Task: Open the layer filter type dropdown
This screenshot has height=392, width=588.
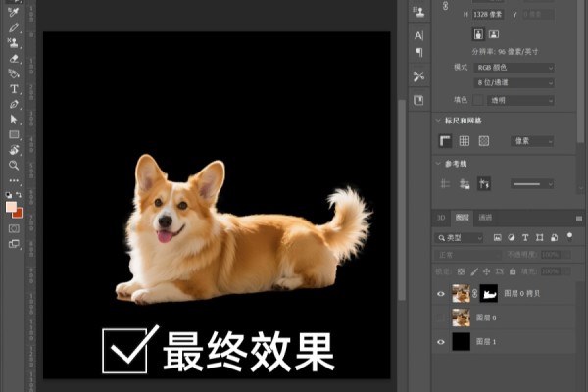Action: point(460,238)
